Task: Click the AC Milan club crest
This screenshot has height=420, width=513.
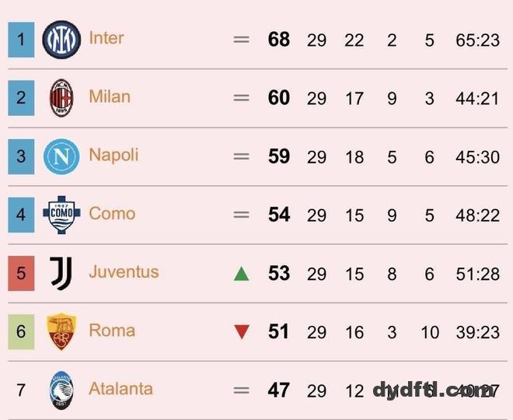Action: pos(61,98)
